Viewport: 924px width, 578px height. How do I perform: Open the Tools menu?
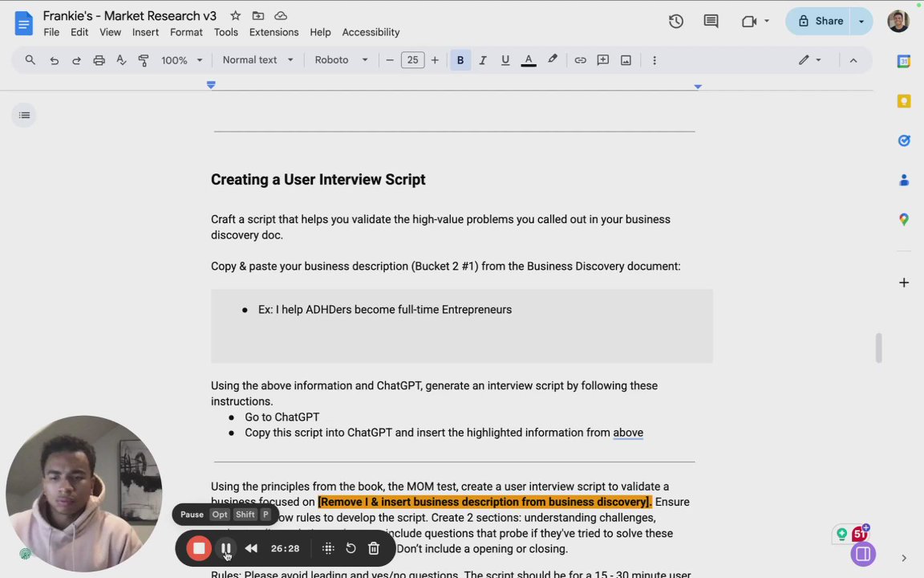pos(225,32)
